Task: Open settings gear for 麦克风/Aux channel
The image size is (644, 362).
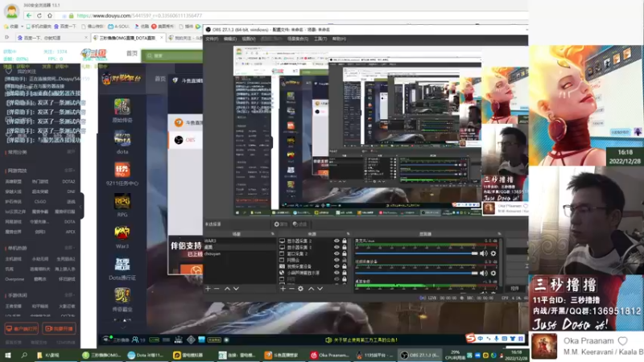Action: pos(493,253)
